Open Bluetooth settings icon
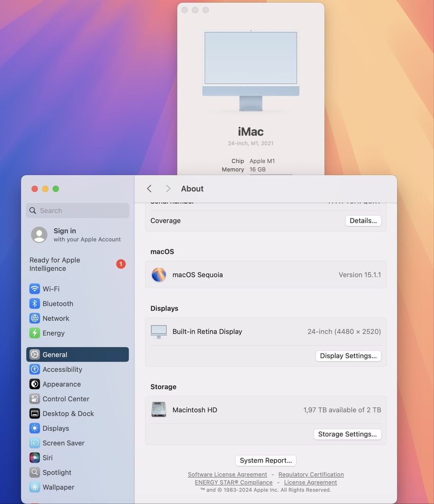The width and height of the screenshot is (434, 504). pyautogui.click(x=35, y=303)
